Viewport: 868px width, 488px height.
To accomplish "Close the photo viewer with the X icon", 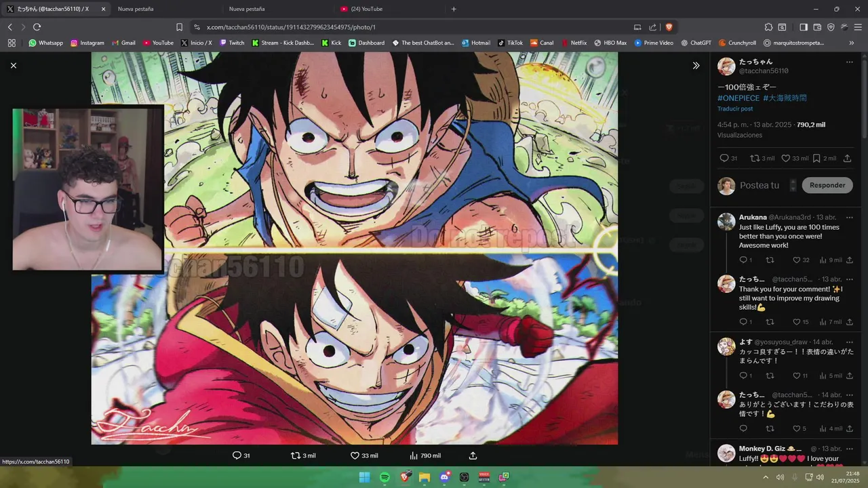I will point(13,65).
